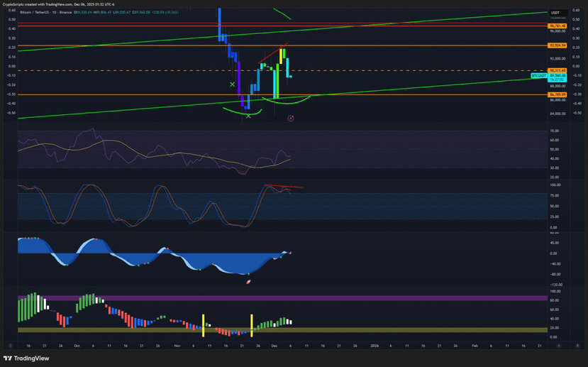Image resolution: width=588 pixels, height=367 pixels.
Task: Select the 96,781.40 orange price label
Action: [x=558, y=26]
